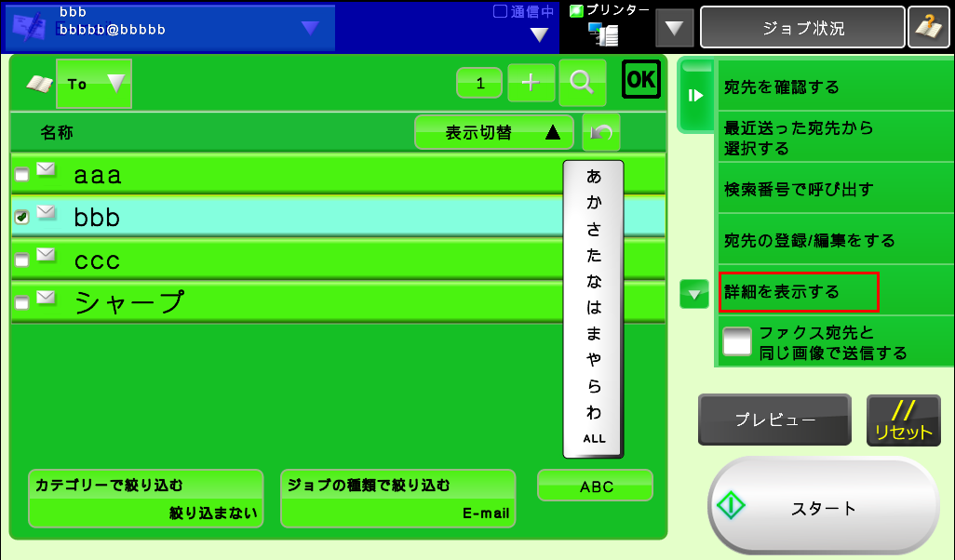Enable ファクス宛先と同じ画像で送信する checkbox

(737, 341)
